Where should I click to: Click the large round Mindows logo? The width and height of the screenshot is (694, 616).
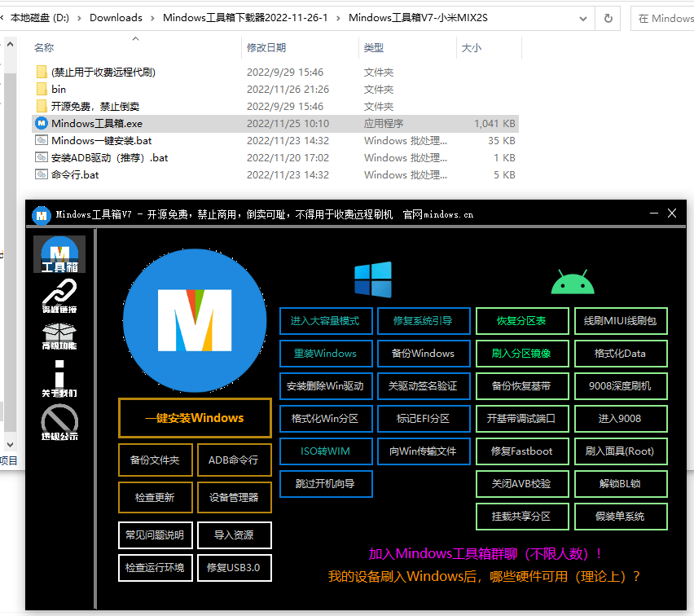[195, 320]
